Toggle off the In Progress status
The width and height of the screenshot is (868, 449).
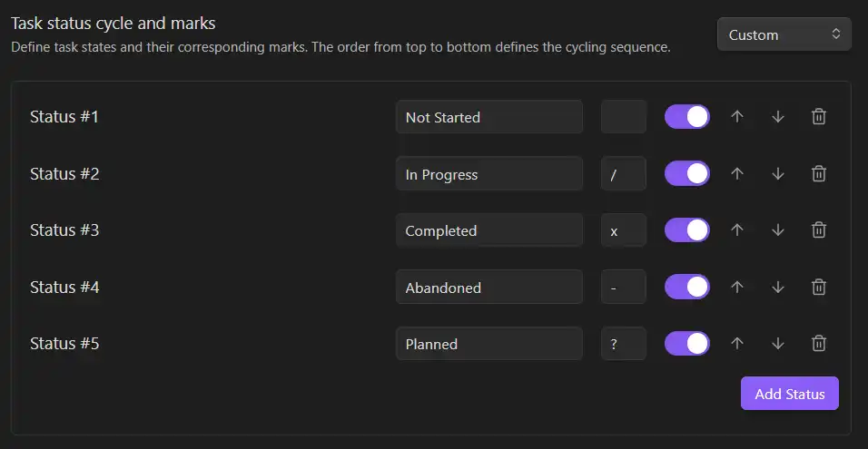pyautogui.click(x=687, y=173)
